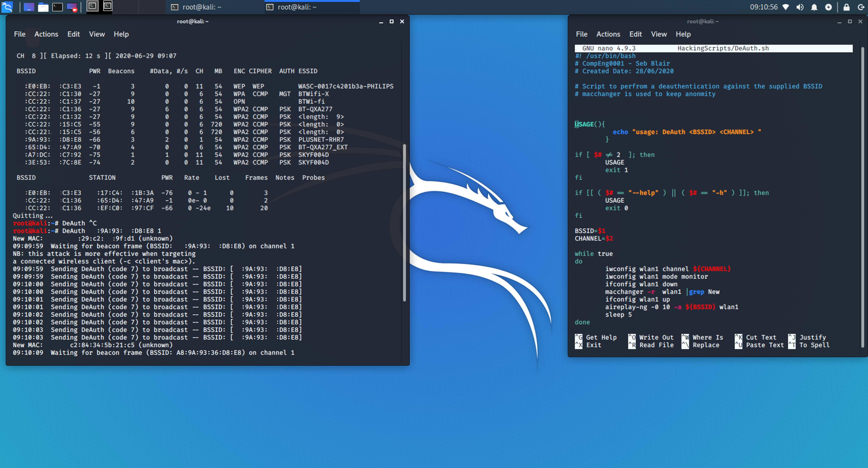This screenshot has height=468, width=868.
Task: Open Help menu in airodump terminal
Action: [x=121, y=34]
